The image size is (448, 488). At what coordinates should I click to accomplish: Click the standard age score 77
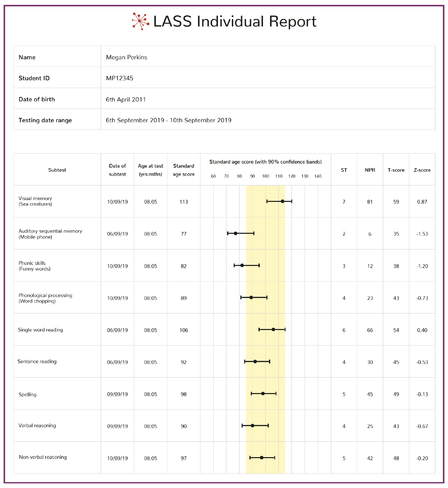184,234
